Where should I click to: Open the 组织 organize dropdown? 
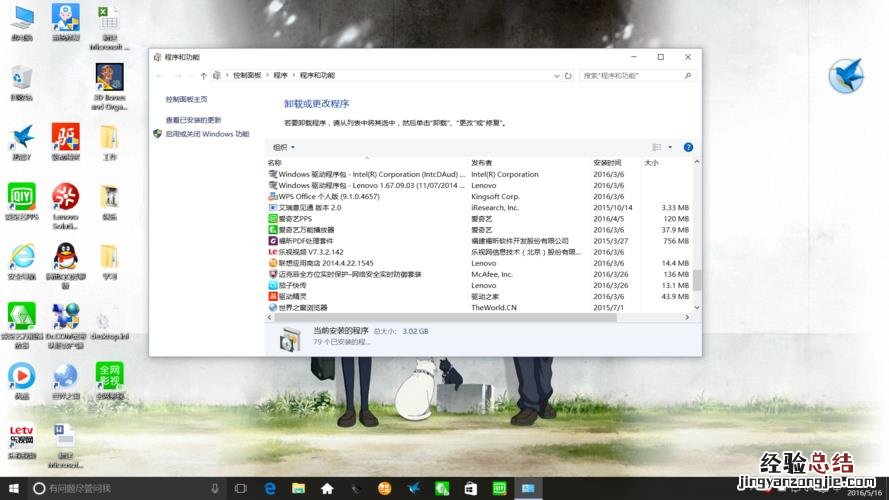[284, 147]
